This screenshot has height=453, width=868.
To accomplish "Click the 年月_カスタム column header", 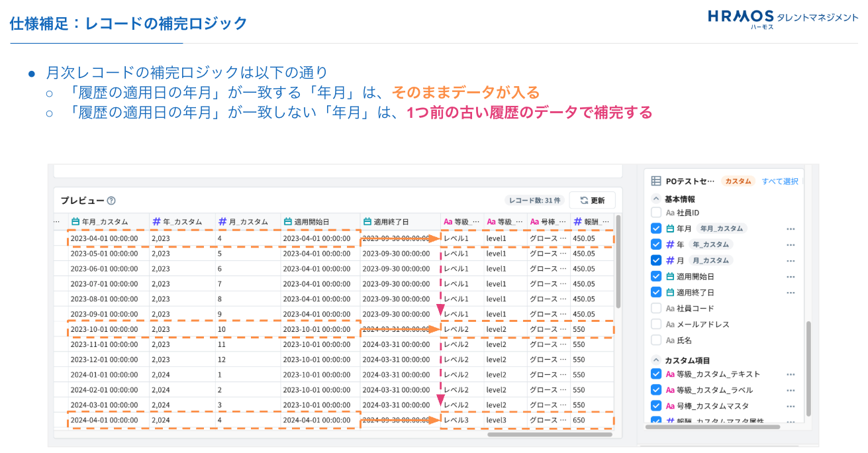I will coord(105,222).
